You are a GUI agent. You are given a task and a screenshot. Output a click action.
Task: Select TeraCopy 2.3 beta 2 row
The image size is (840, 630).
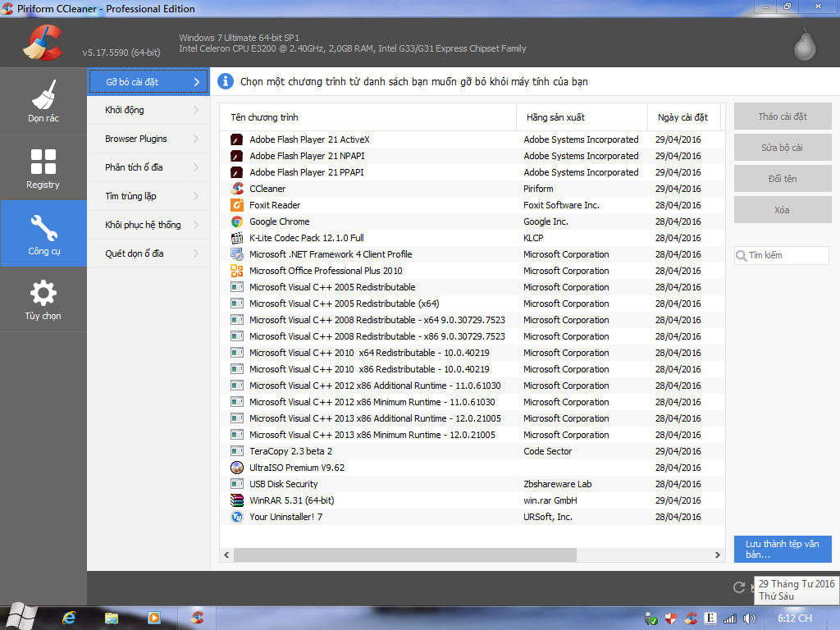pyautogui.click(x=472, y=451)
